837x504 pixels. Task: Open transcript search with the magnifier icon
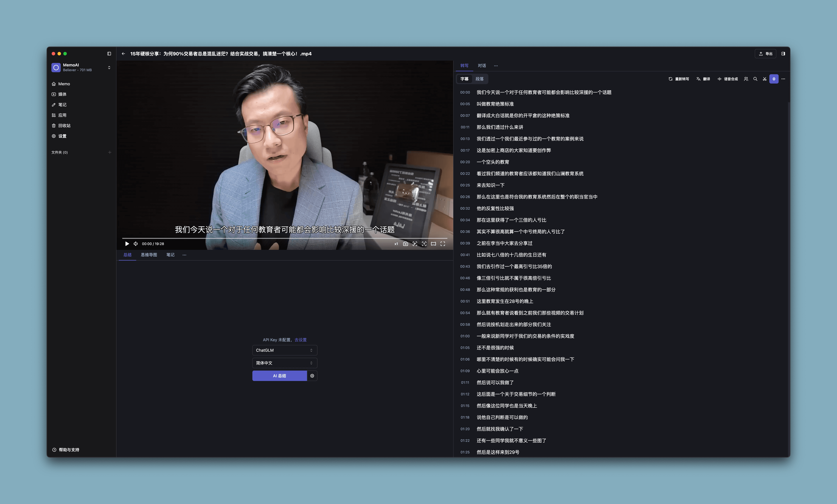(755, 79)
